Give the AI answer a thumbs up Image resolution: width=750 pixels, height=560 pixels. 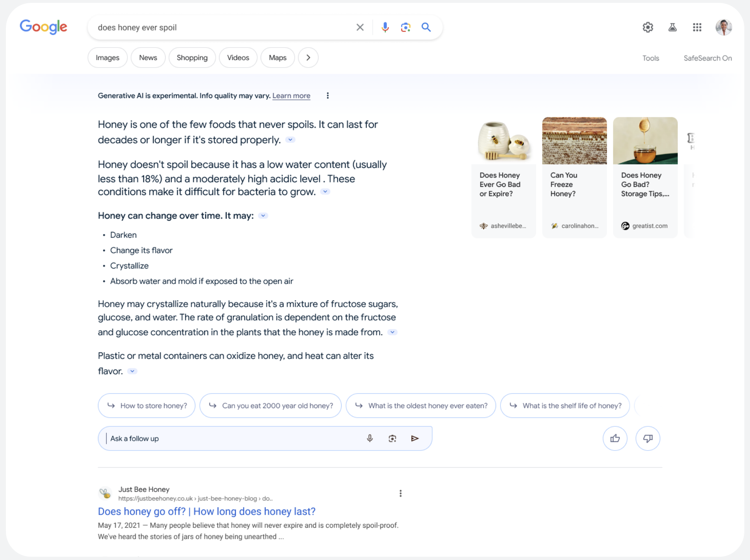pyautogui.click(x=615, y=438)
